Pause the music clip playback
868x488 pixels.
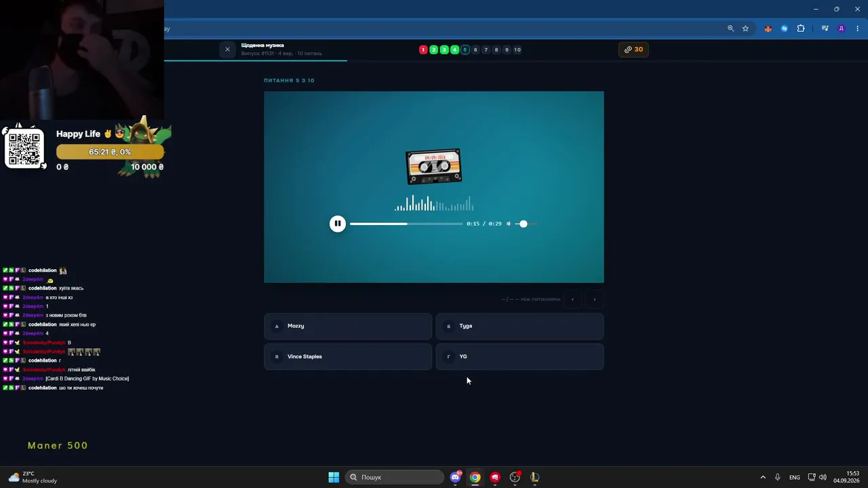tap(337, 224)
